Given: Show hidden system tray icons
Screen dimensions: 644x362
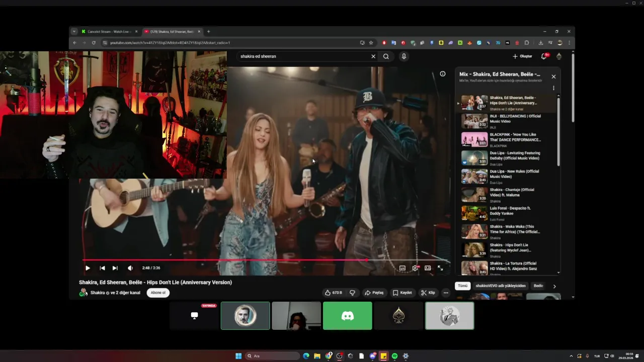Looking at the screenshot, I should click(x=571, y=356).
